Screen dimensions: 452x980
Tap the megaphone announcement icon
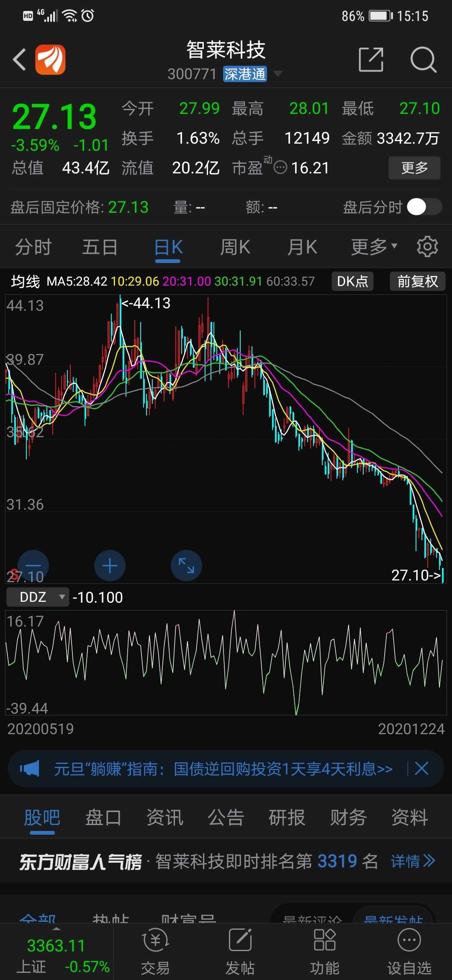click(30, 769)
